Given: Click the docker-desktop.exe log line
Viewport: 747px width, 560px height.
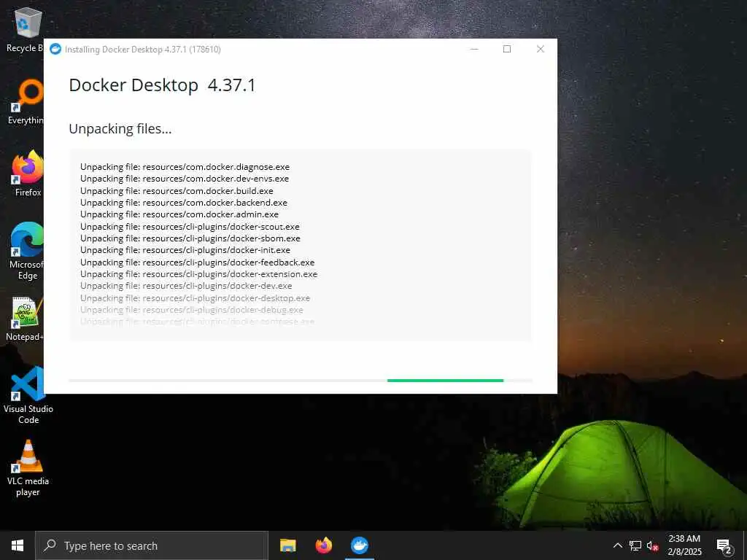Looking at the screenshot, I should (x=196, y=298).
